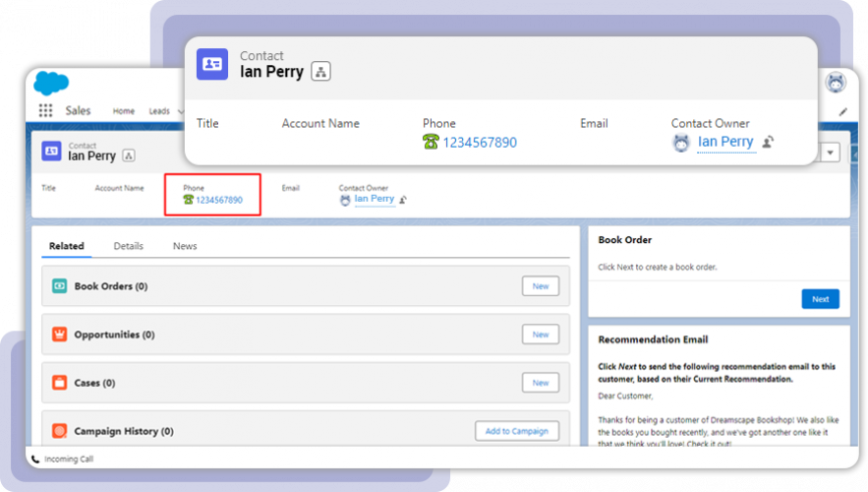Screen dimensions: 868x492
Task: Click the Ian Perry owner link in callout
Action: (x=725, y=142)
